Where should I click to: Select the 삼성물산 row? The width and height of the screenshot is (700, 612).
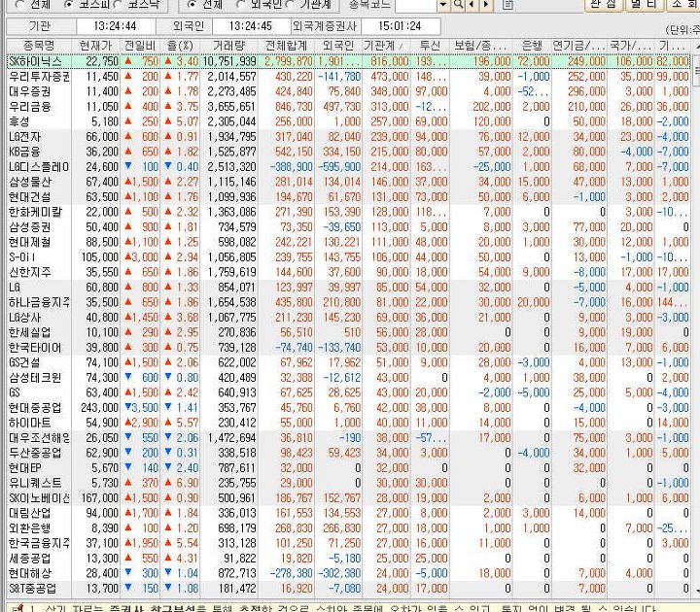(349, 182)
